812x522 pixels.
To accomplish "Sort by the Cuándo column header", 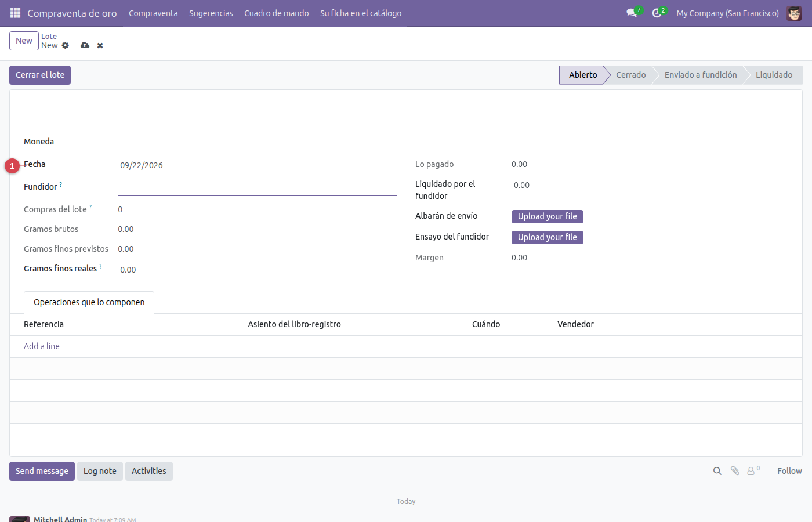I will point(486,324).
